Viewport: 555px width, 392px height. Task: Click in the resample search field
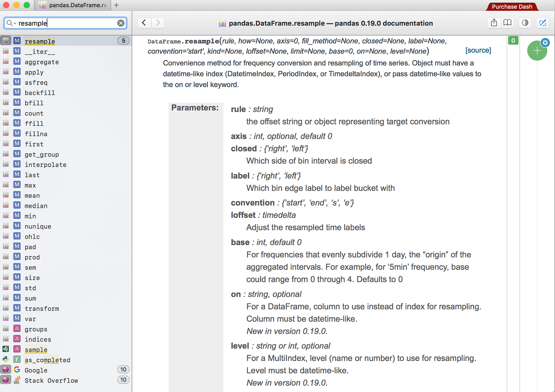tap(67, 23)
